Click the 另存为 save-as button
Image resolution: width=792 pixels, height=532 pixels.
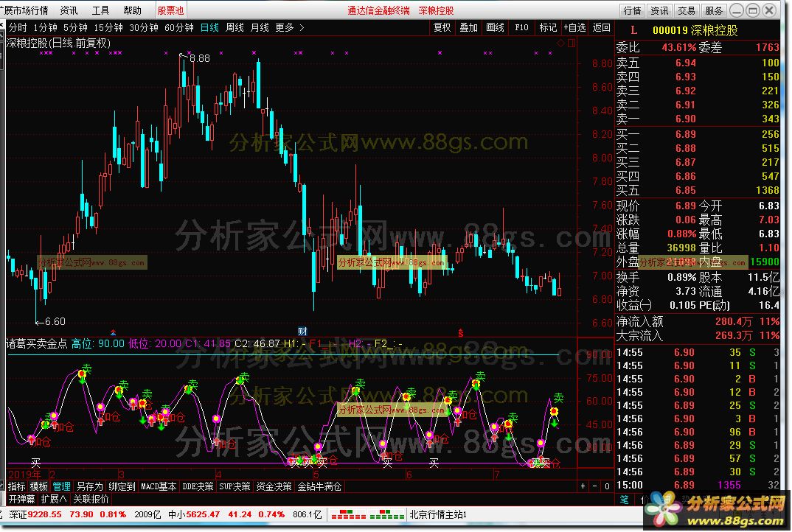point(89,486)
